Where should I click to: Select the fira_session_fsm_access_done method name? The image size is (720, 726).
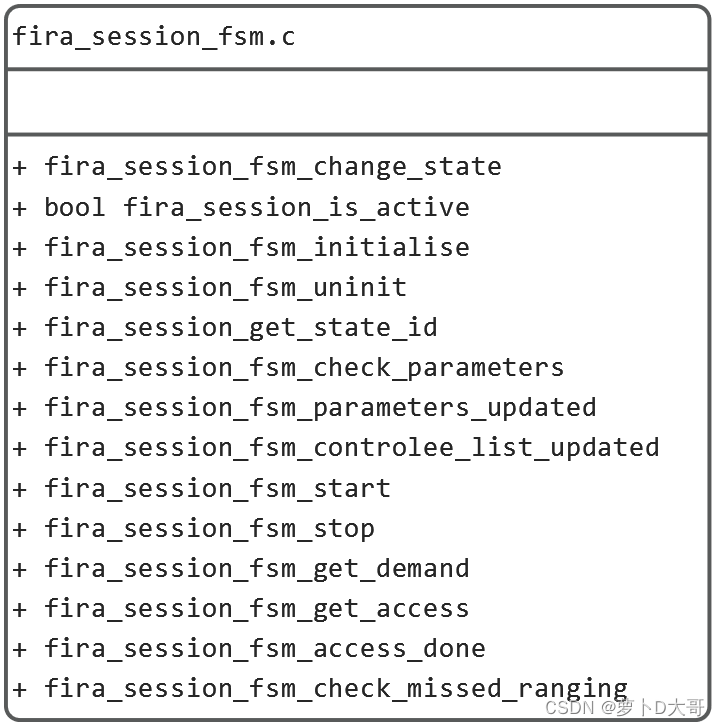[x=264, y=648]
